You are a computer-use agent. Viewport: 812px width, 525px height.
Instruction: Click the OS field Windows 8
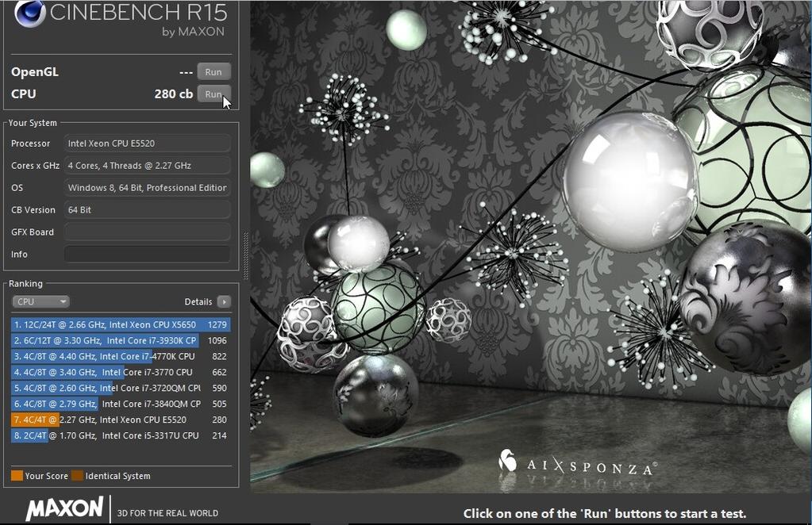pyautogui.click(x=147, y=188)
